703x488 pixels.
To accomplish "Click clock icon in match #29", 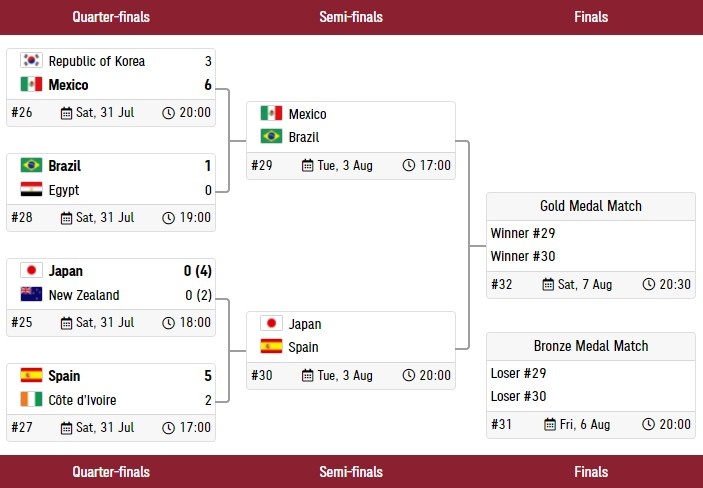I will 409,166.
